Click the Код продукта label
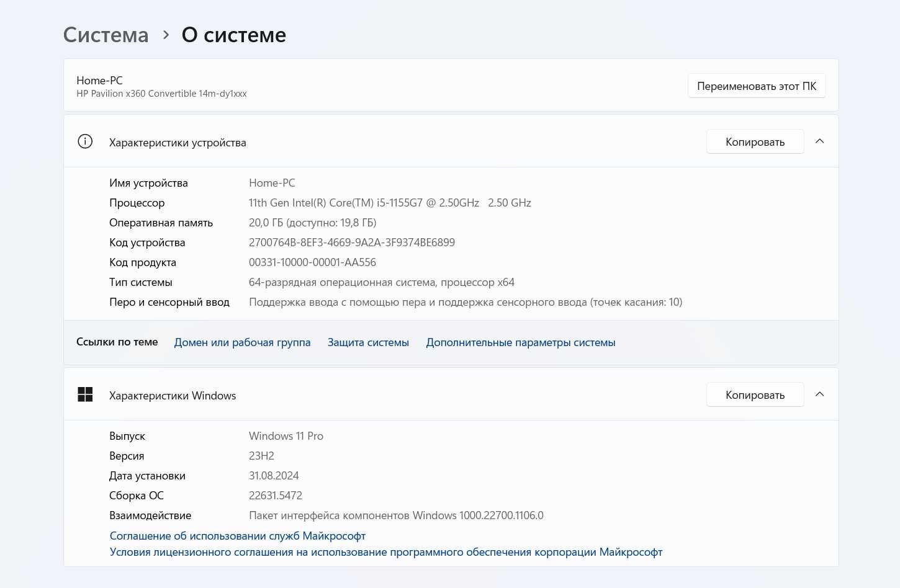900x588 pixels. tap(143, 262)
